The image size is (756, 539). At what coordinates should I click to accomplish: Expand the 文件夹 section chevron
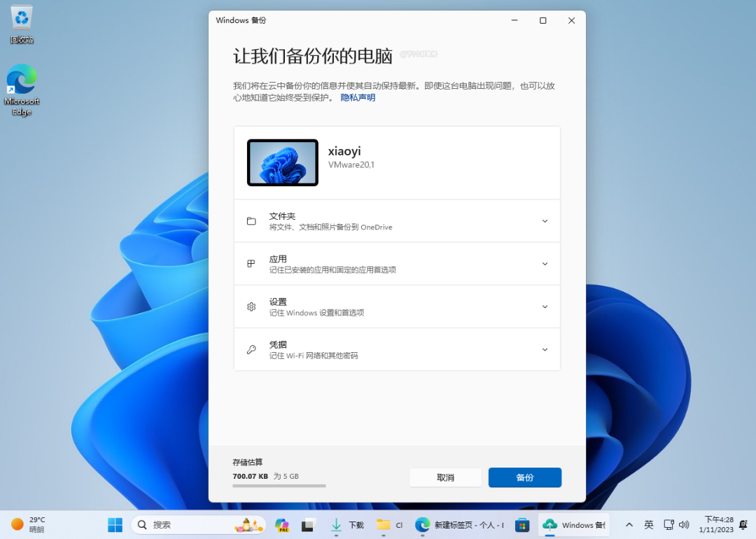click(545, 220)
